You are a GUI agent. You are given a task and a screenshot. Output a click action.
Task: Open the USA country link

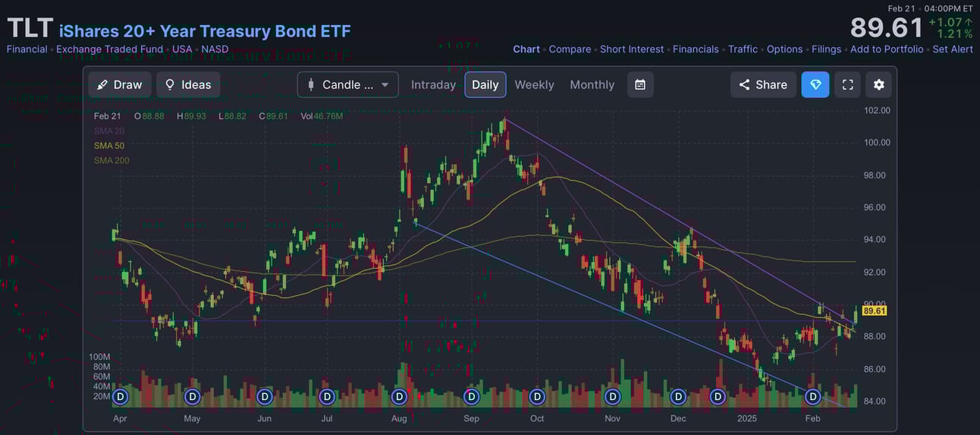(182, 49)
